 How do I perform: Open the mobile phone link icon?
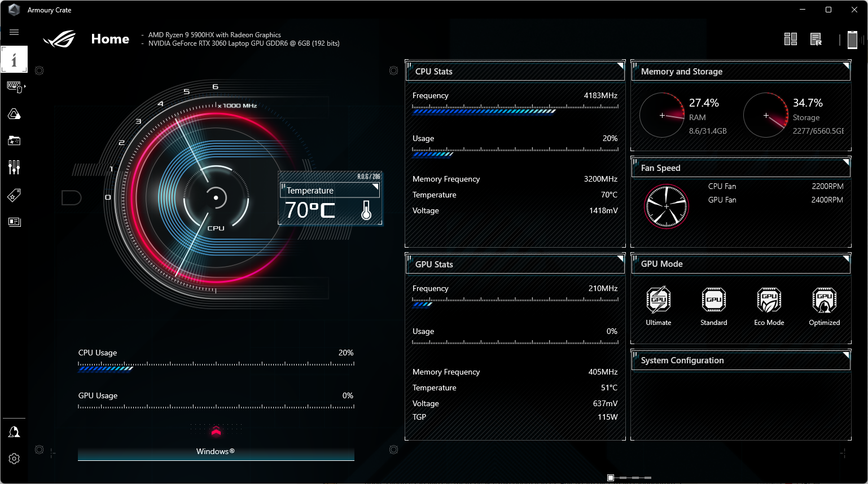coord(852,39)
